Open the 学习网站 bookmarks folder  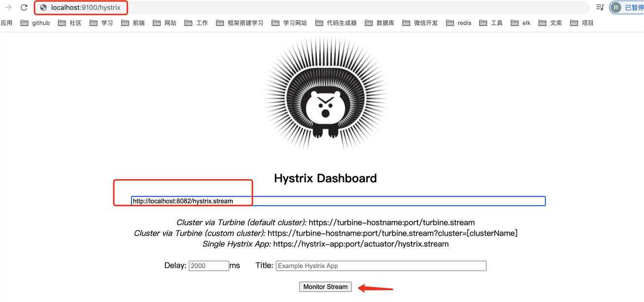click(289, 23)
